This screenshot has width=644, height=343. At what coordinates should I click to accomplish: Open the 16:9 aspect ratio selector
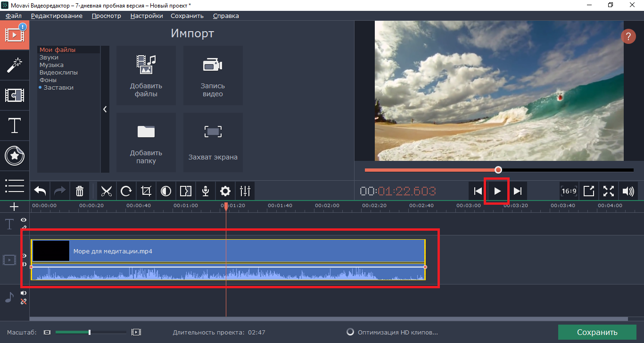click(x=569, y=191)
